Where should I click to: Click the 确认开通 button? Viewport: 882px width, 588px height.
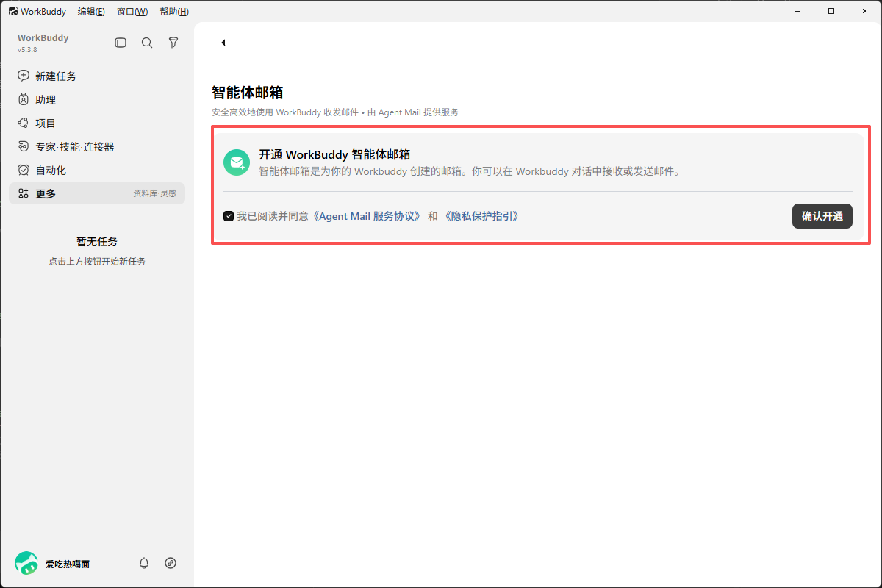822,216
